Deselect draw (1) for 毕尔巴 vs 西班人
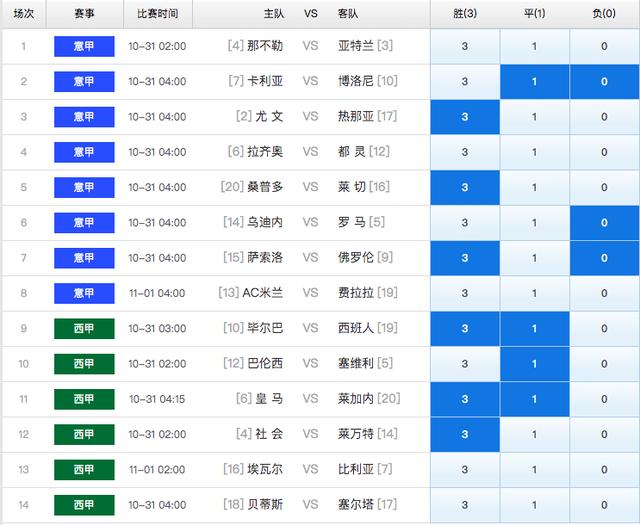 535,329
